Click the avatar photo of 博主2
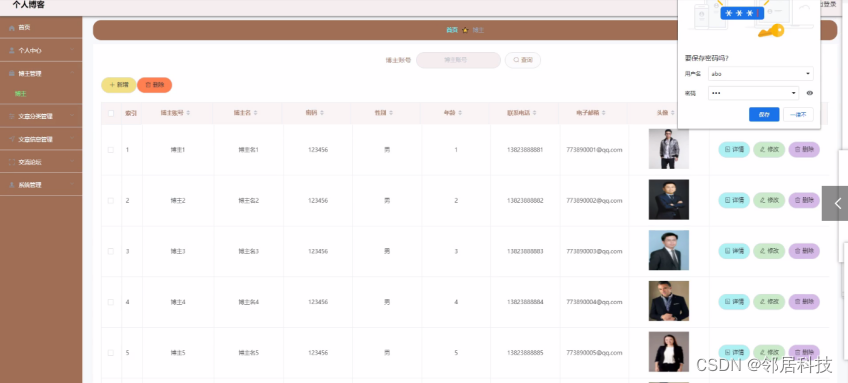848x383 pixels. [669, 200]
